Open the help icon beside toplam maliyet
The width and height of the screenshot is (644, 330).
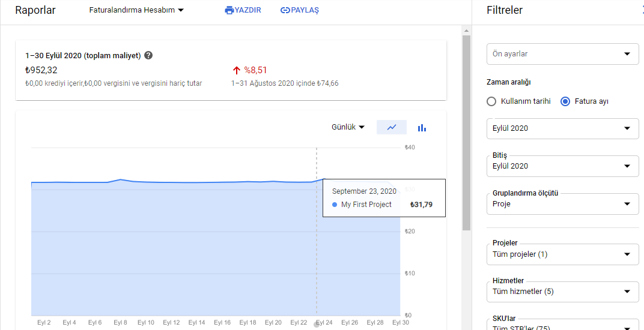148,55
